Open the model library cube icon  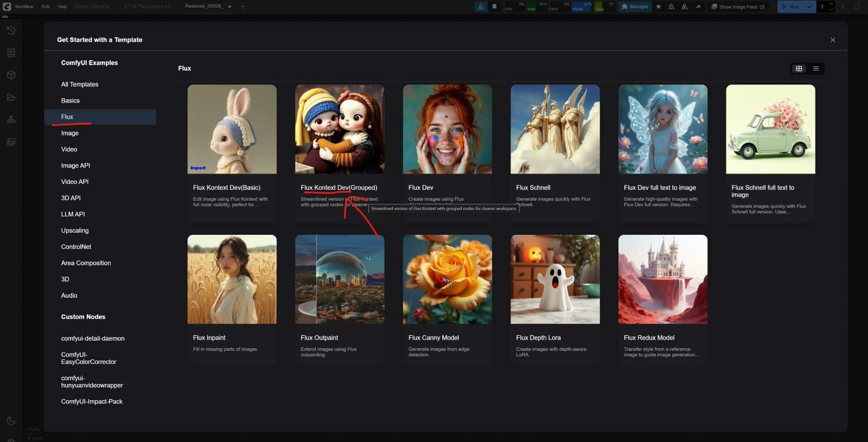pyautogui.click(x=11, y=75)
